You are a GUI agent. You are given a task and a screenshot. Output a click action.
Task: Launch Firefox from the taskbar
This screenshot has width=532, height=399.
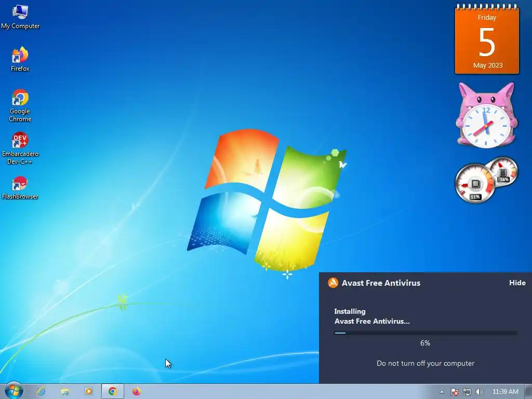click(137, 392)
